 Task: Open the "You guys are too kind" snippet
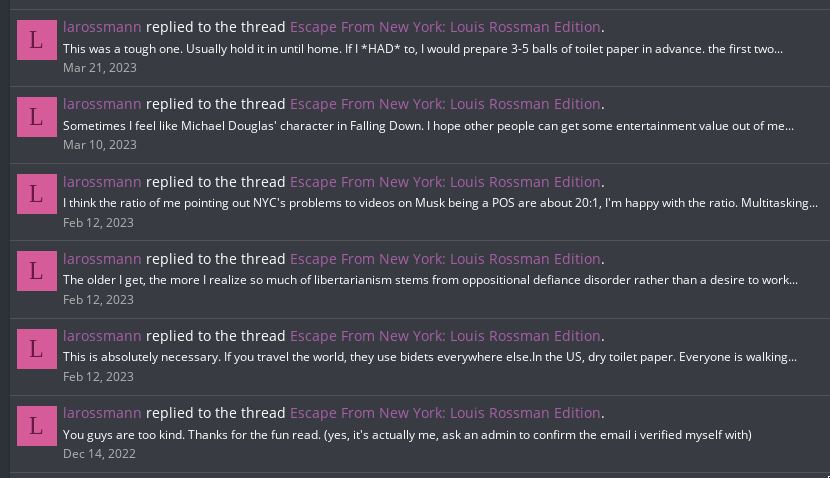(406, 434)
